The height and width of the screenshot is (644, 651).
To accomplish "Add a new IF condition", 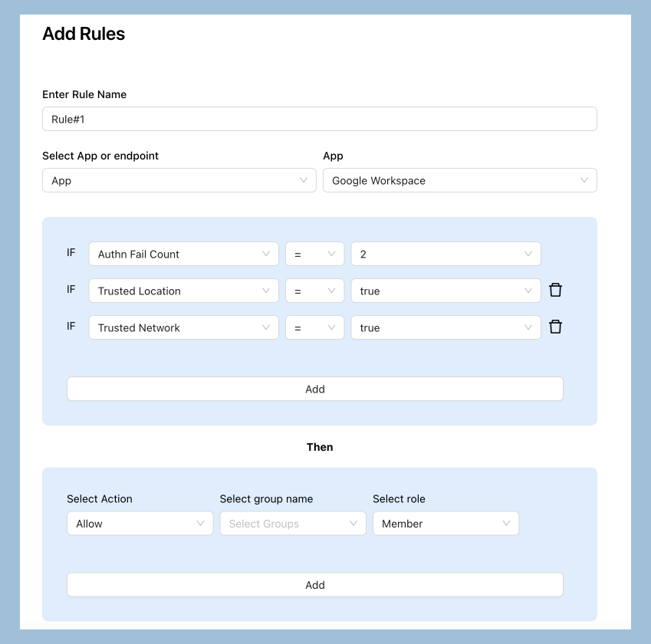I will tap(314, 389).
